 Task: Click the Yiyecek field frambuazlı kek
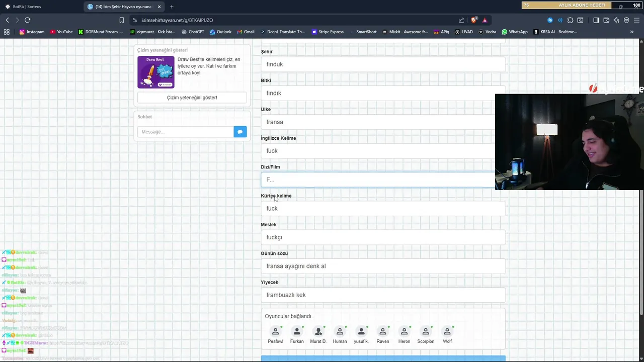pyautogui.click(x=383, y=295)
